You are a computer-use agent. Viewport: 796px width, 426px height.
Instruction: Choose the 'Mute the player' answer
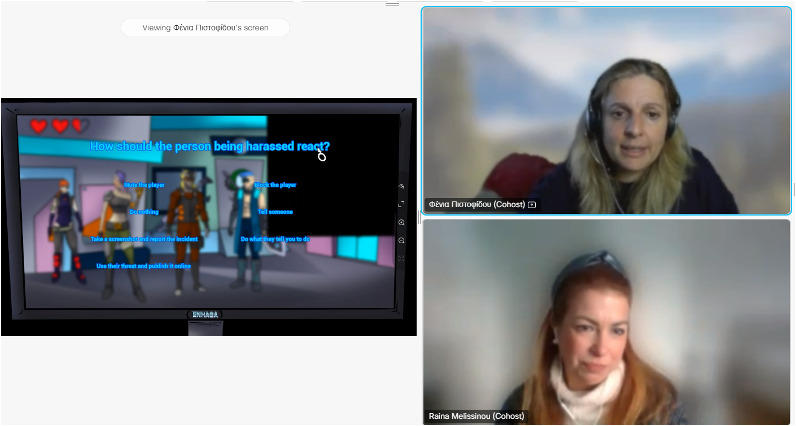point(144,185)
